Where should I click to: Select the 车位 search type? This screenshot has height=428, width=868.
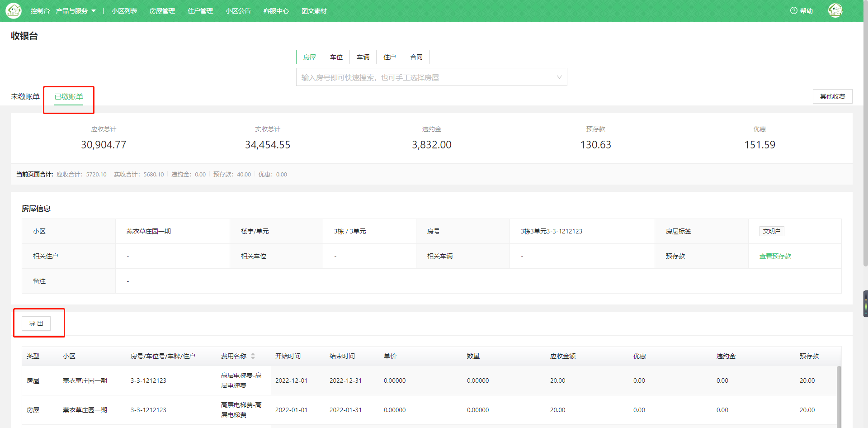coord(336,57)
